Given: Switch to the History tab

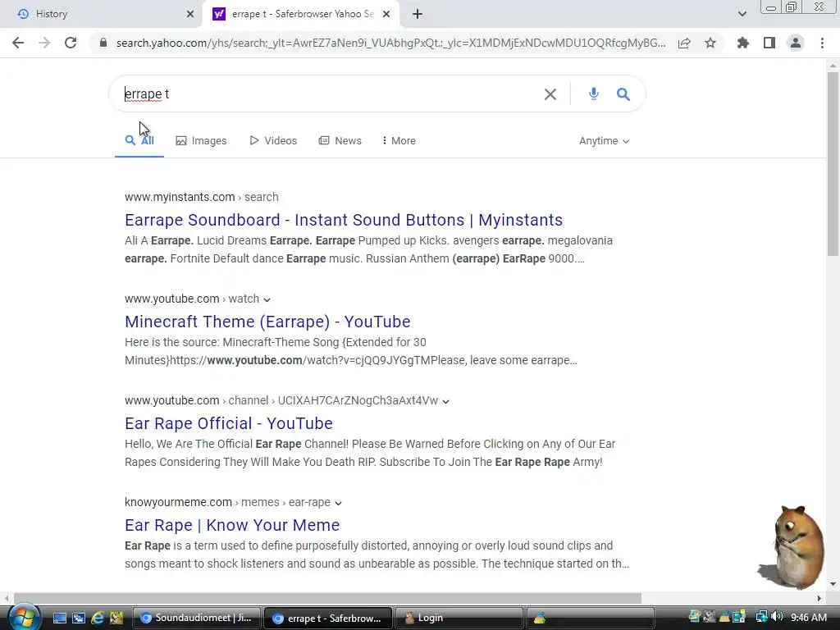Looking at the screenshot, I should click(x=101, y=14).
